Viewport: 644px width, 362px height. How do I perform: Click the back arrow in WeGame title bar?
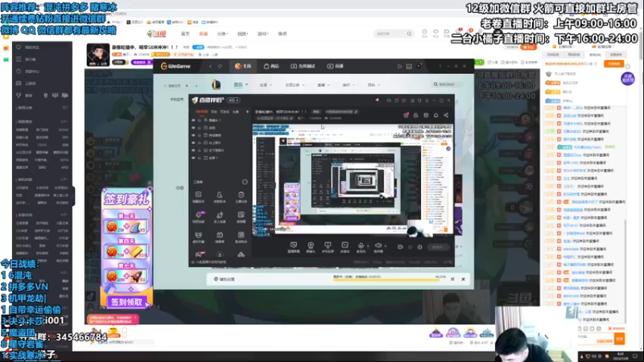pyautogui.click(x=210, y=66)
